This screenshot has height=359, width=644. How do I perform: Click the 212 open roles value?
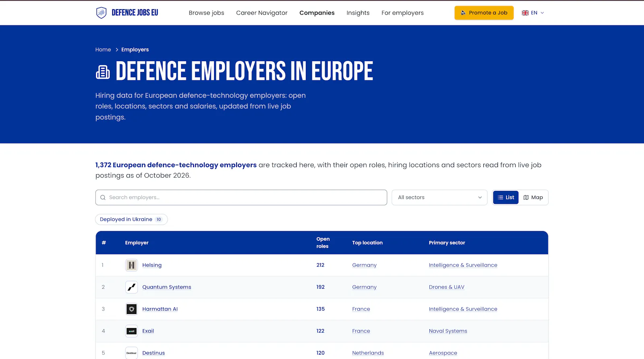[x=320, y=265]
